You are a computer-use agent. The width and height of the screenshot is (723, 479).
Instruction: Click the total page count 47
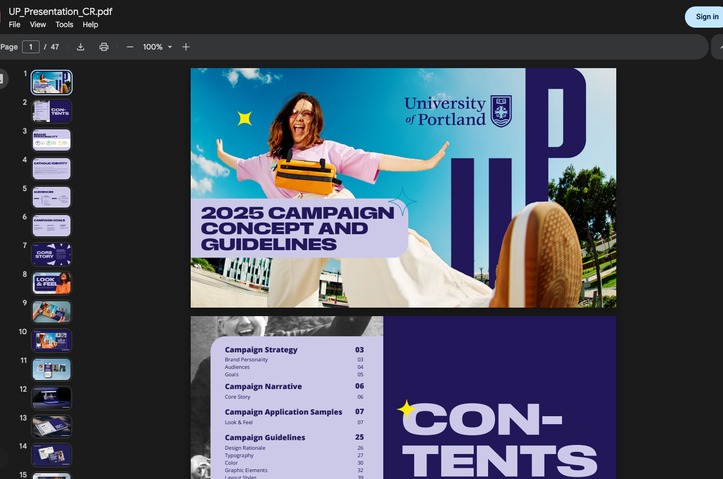[x=55, y=47]
